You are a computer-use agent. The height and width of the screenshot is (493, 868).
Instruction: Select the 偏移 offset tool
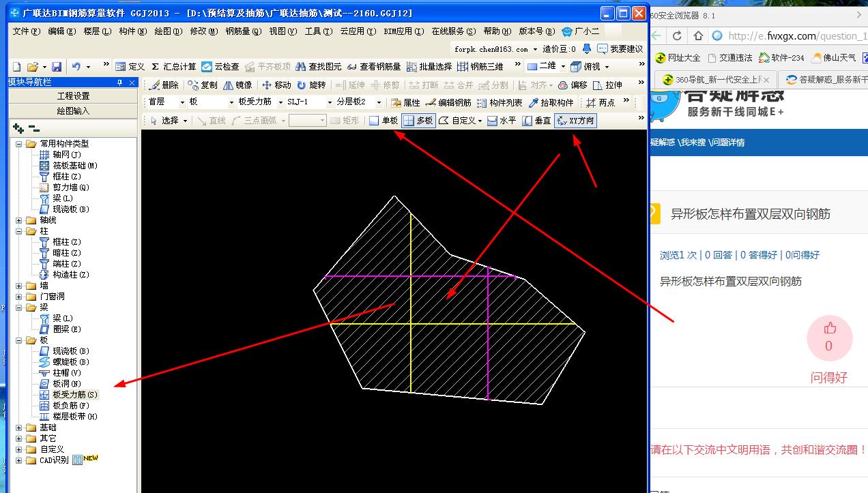click(x=573, y=85)
